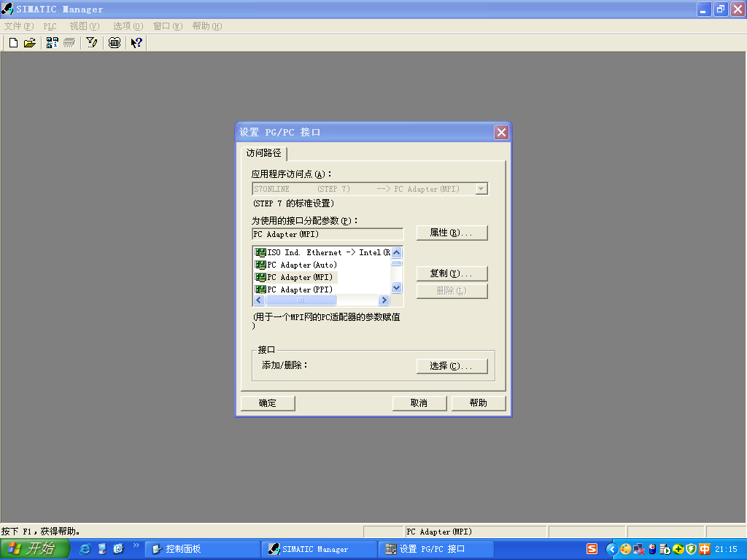Screen dimensions: 747x560
Task: Click the 属性(R)... properties button
Action: pos(452,233)
